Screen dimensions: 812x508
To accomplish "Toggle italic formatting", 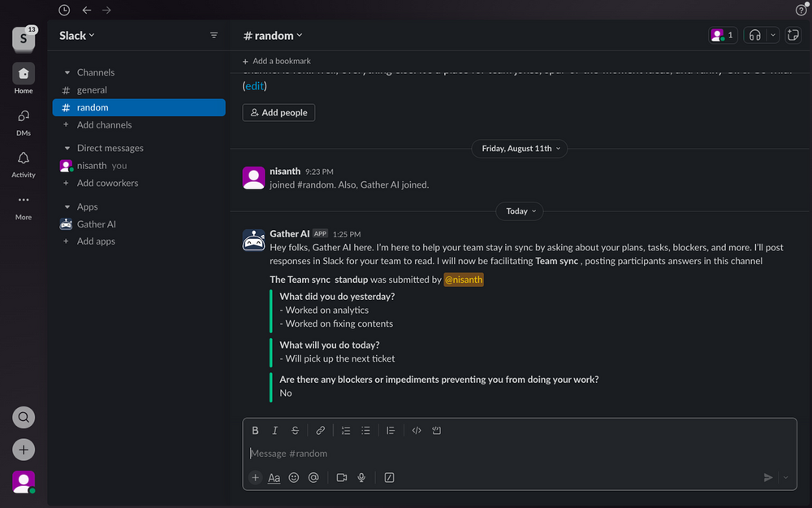I will point(275,430).
